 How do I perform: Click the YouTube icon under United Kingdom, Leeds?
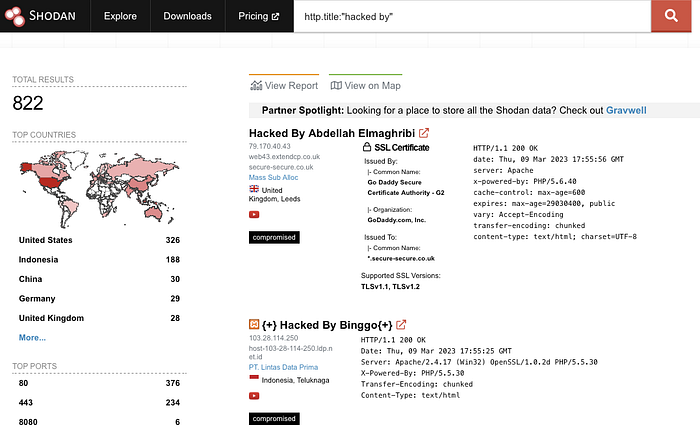254,215
